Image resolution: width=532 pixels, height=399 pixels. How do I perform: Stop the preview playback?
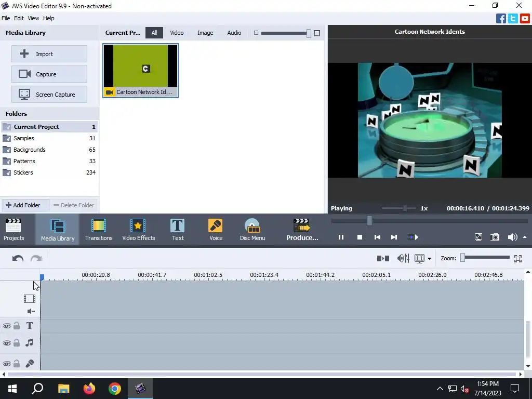360,237
